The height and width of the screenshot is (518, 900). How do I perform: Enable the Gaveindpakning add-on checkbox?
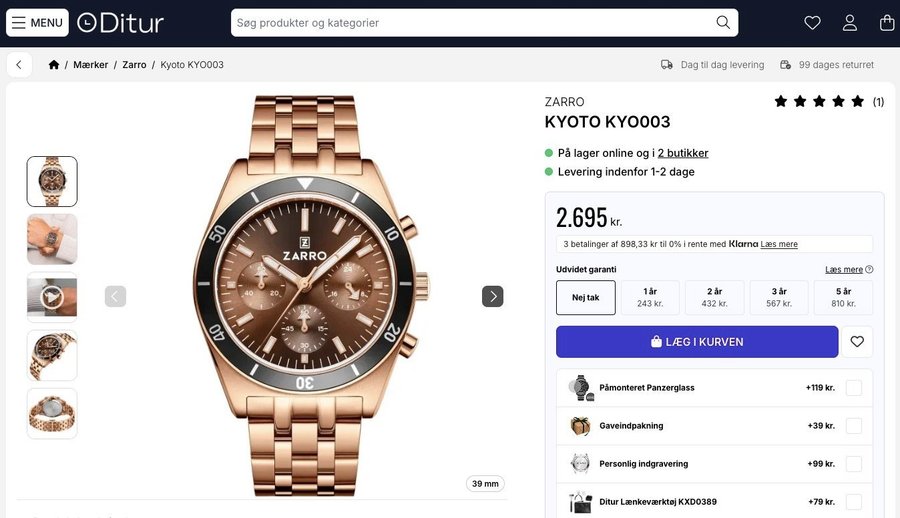853,426
